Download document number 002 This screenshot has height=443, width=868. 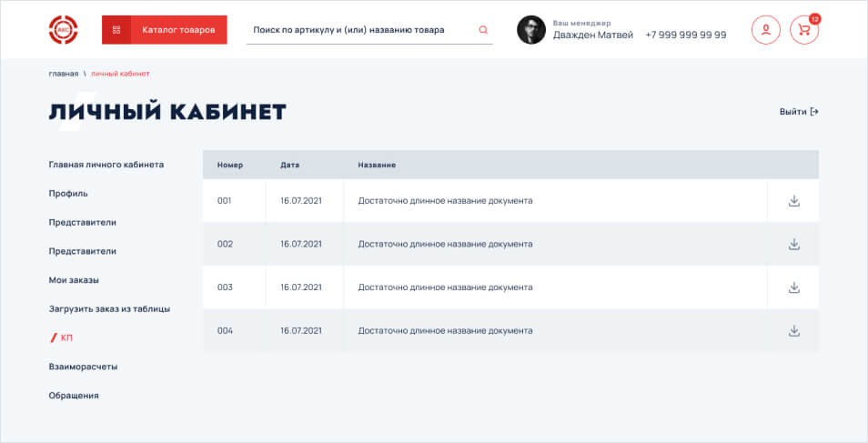793,244
